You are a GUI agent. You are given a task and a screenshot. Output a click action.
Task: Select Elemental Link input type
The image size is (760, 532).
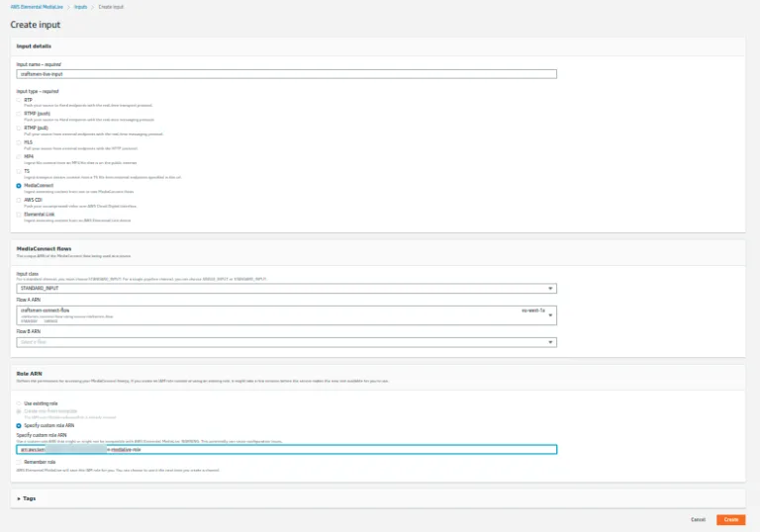point(19,215)
